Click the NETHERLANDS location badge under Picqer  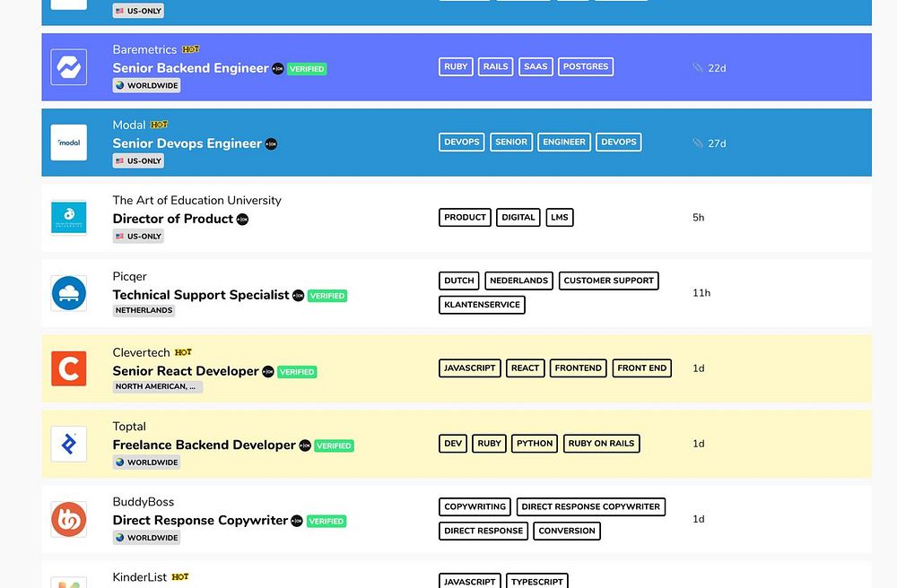144,310
